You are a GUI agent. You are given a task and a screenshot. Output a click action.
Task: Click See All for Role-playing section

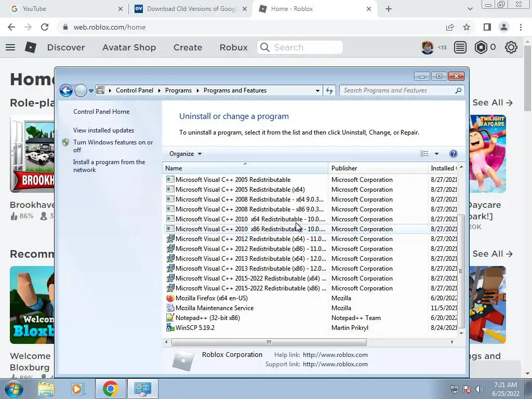point(493,102)
